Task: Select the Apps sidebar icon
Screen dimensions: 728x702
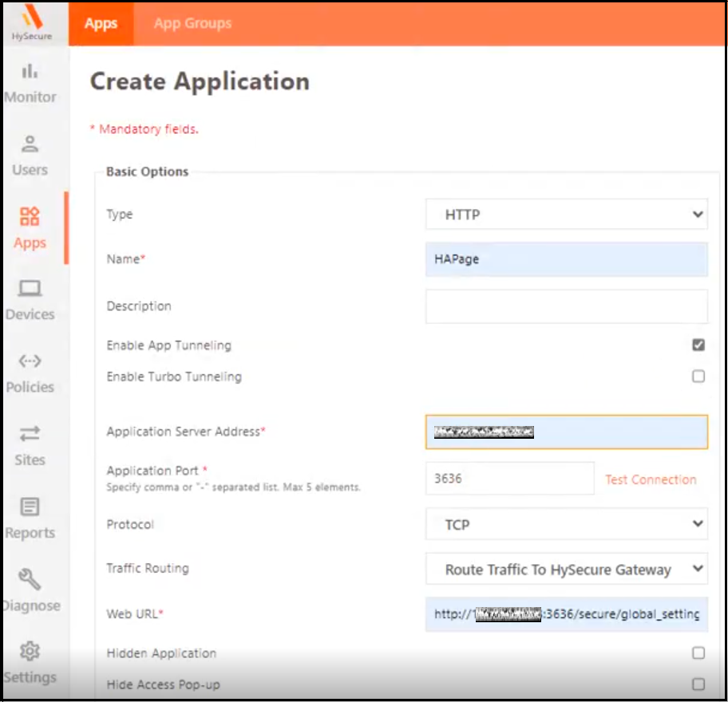Action: [x=30, y=217]
